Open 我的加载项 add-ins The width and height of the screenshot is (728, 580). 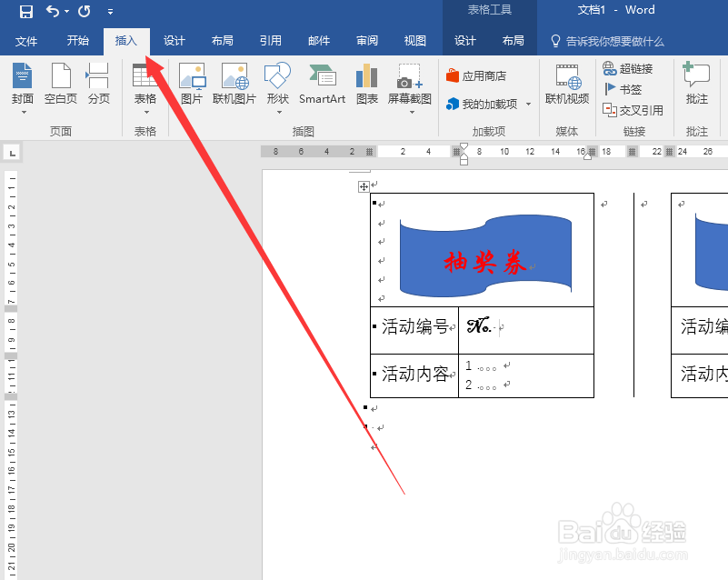point(482,104)
